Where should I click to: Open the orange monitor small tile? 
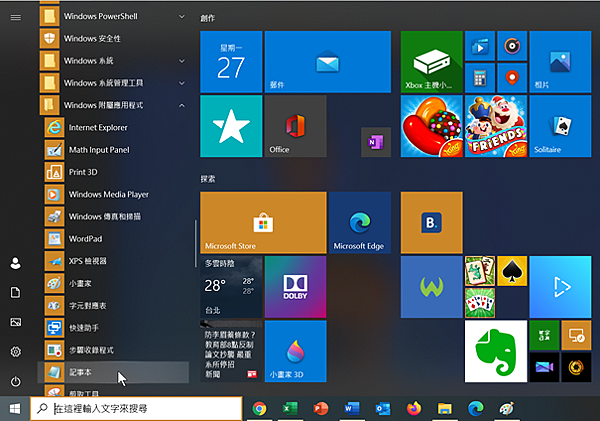pos(576,336)
